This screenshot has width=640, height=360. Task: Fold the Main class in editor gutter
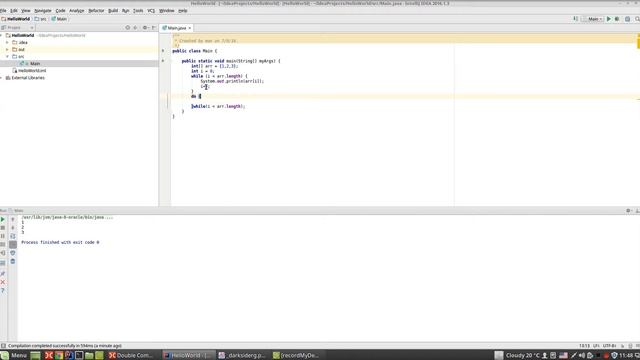click(163, 51)
